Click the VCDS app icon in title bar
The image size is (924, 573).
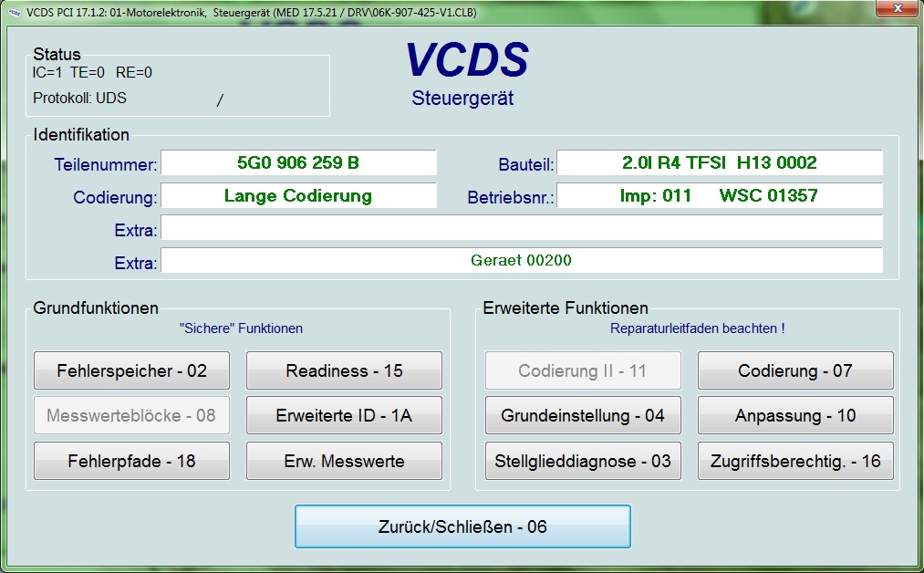[14, 13]
